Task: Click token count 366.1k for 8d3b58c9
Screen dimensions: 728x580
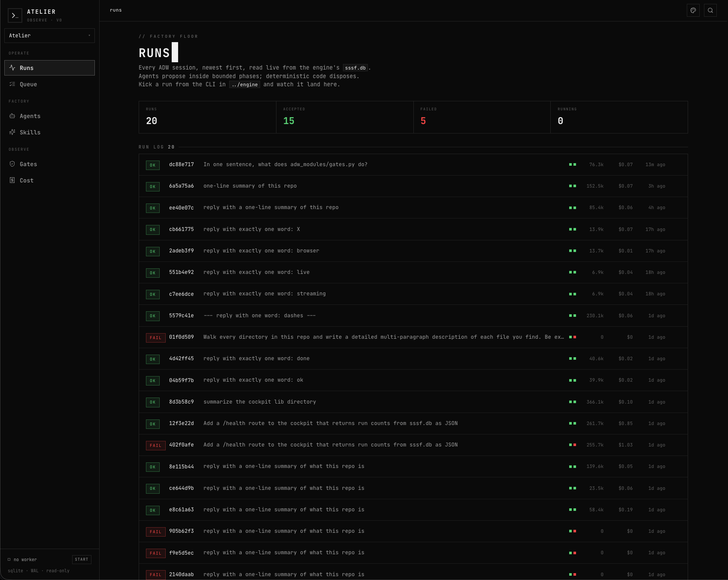Action: (x=595, y=402)
